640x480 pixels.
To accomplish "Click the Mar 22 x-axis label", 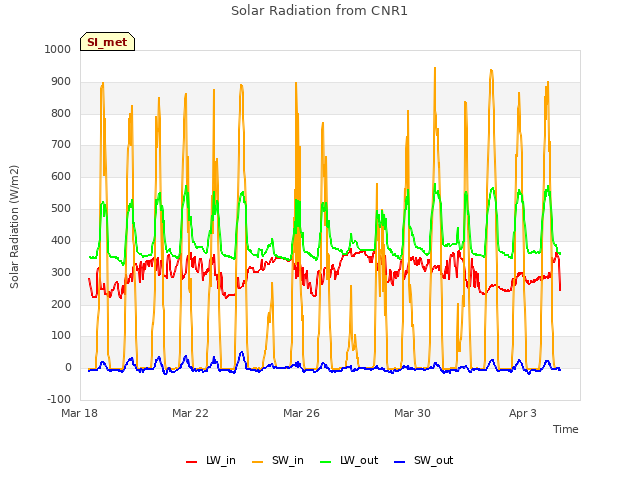I will (190, 413).
